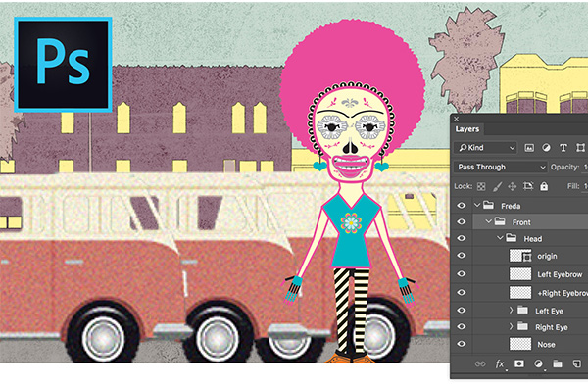The image size is (588, 387).
Task: Hide the Nose layer visibility eye
Action: (x=462, y=344)
